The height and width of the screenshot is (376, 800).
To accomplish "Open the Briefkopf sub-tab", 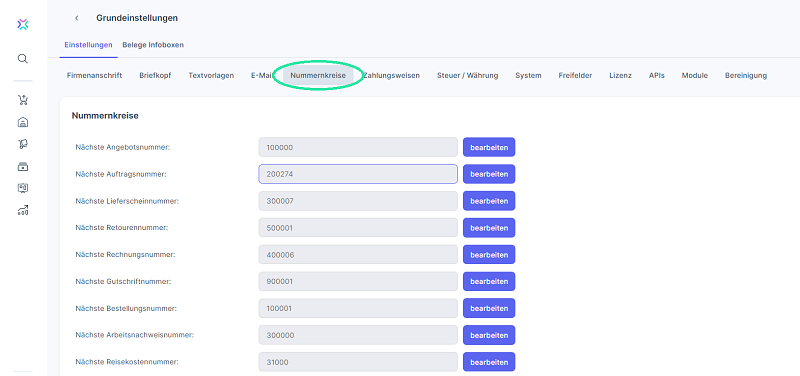I will 155,76.
